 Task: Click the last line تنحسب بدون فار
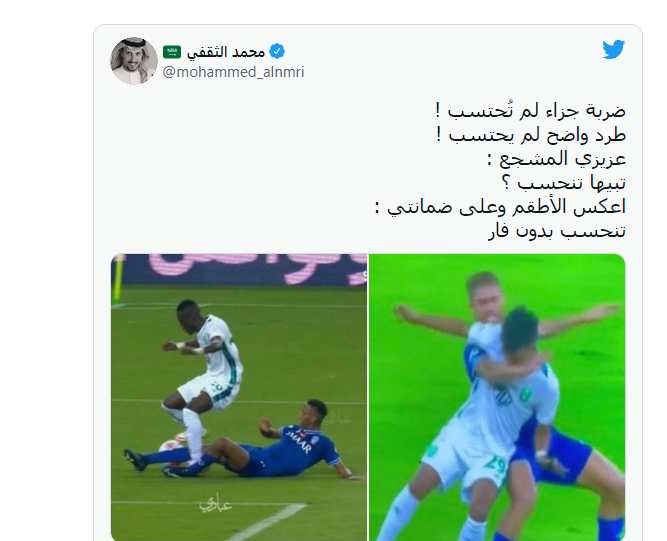point(557,231)
